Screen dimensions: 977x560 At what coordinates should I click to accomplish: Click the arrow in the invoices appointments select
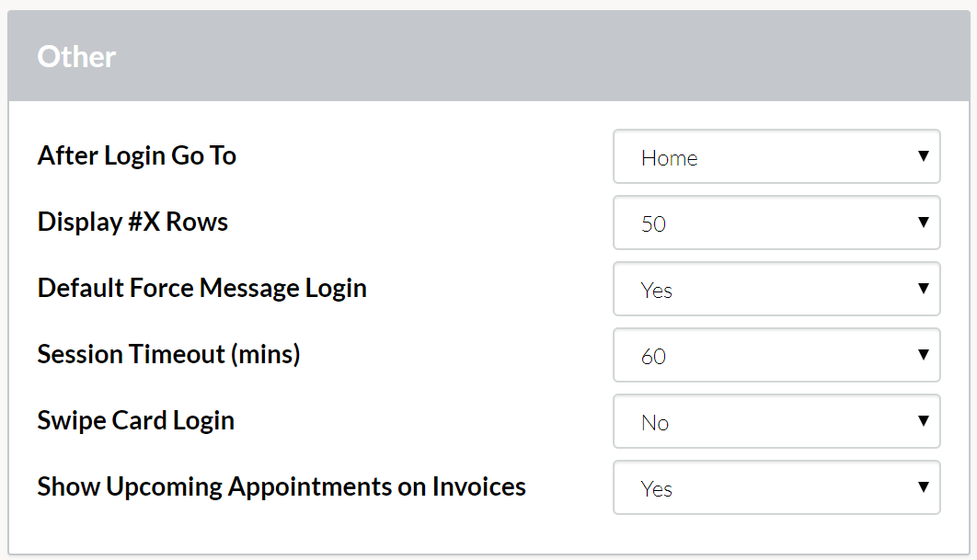[x=924, y=486]
